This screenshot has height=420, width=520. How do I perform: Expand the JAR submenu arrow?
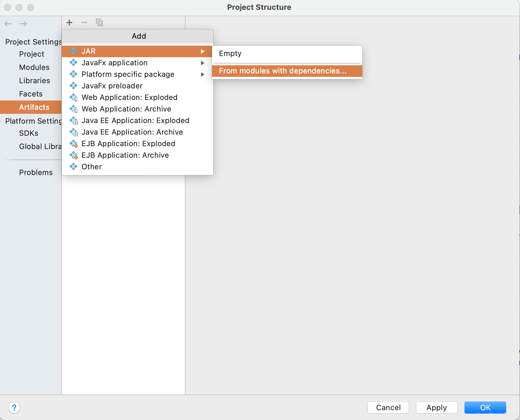coord(203,51)
